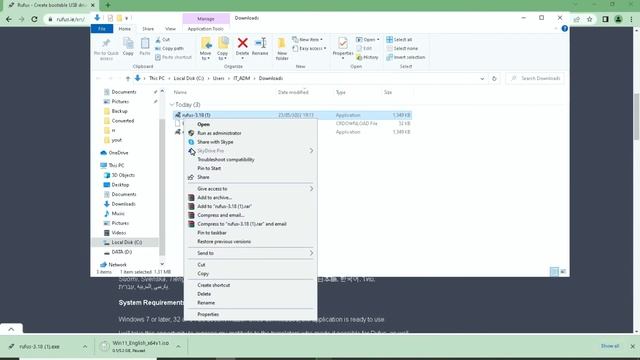Click the red Delete icon in the ribbon
Viewport: 640px width, 360px height.
coord(242,43)
